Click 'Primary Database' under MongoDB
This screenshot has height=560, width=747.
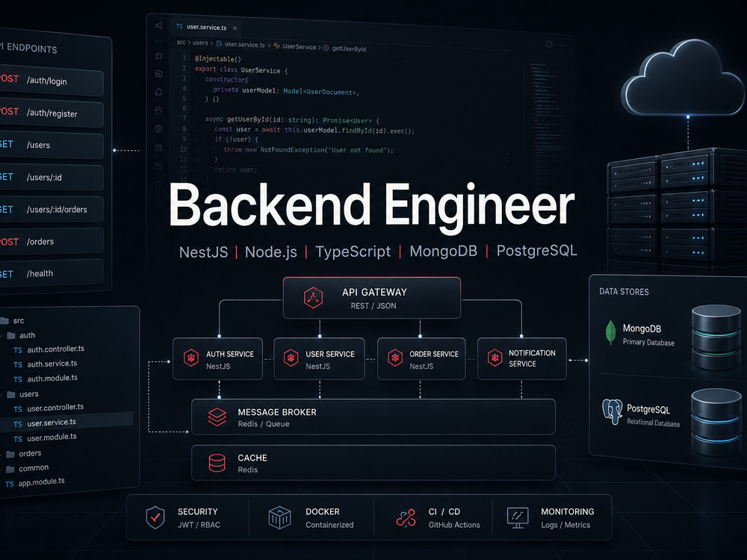[648, 343]
